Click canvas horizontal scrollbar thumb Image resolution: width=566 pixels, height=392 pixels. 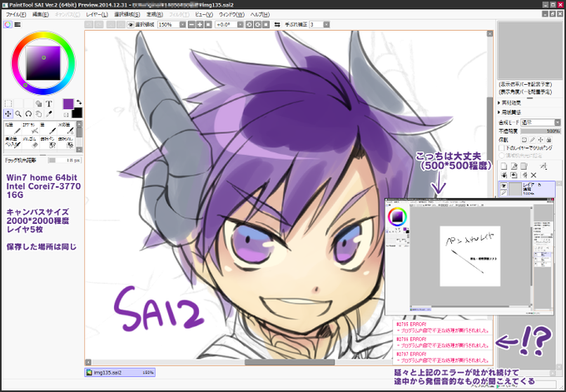pyautogui.click(x=290, y=362)
